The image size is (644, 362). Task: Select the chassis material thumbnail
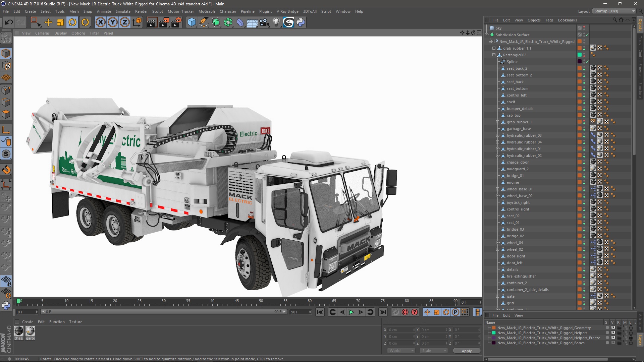19,331
